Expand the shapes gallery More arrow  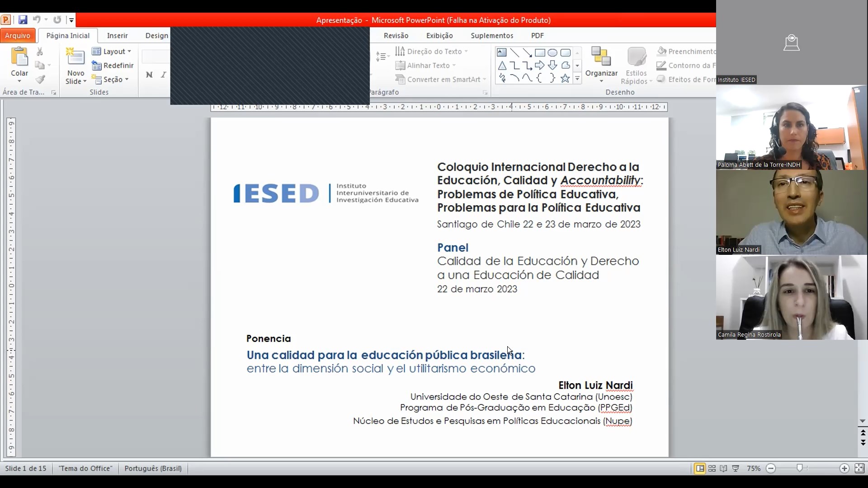pos(577,79)
